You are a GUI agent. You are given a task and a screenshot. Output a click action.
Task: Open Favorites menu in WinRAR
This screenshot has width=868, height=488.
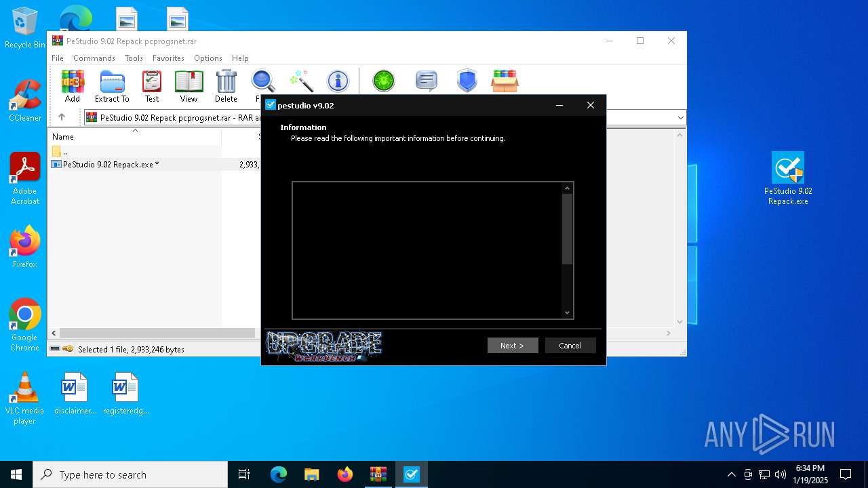[168, 58]
